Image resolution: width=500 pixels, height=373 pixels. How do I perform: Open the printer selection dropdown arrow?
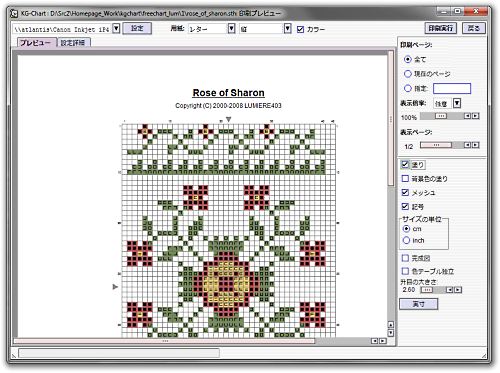(x=116, y=28)
